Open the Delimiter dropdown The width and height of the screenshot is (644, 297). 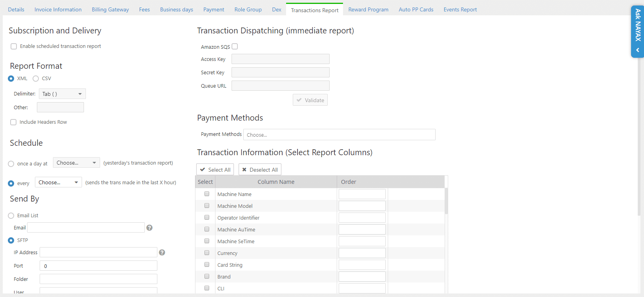pos(62,94)
